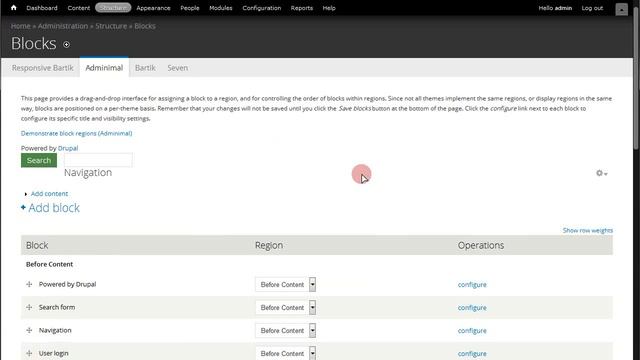Click the page vertical scrollbar

[636, 78]
